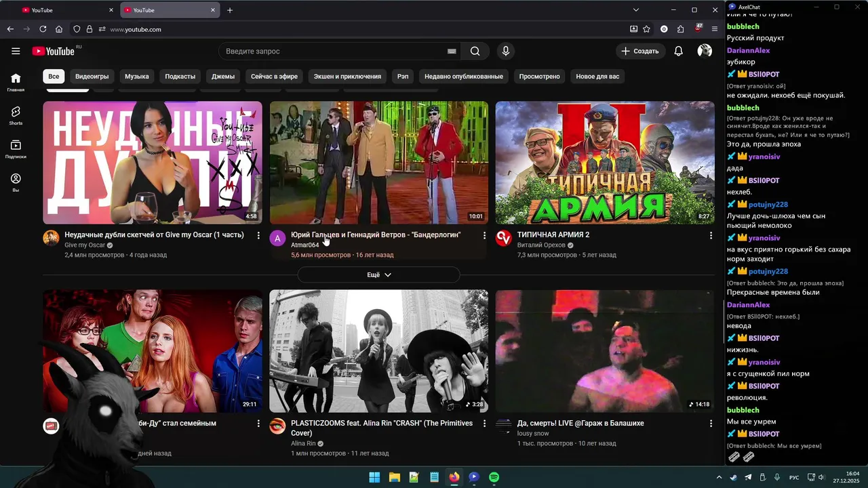This screenshot has width=868, height=488.
Task: Select the Все filter chip
Action: (54, 77)
